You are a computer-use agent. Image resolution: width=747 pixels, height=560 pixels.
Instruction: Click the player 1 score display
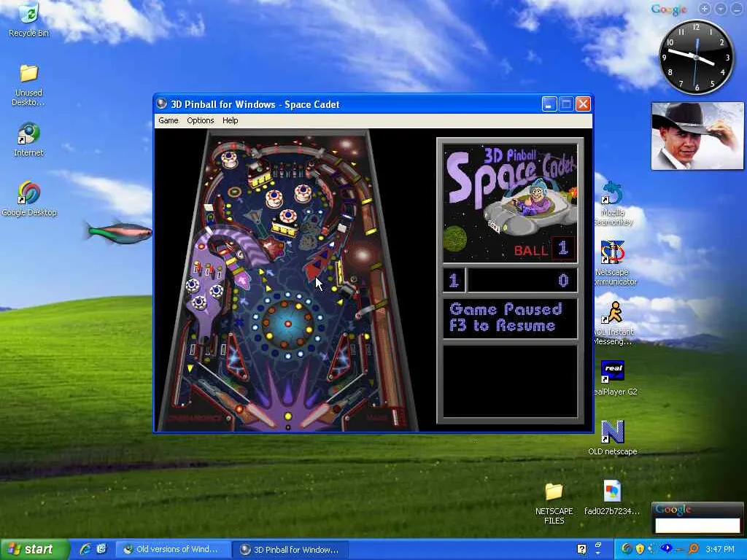pyautogui.click(x=510, y=280)
